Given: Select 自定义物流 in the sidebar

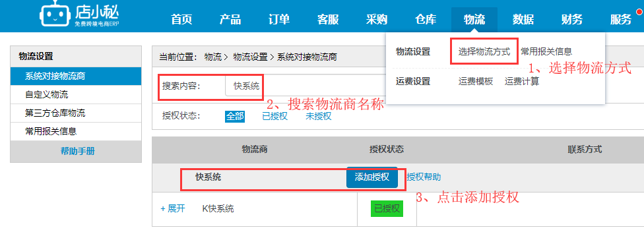Looking at the screenshot, I should [76, 95].
